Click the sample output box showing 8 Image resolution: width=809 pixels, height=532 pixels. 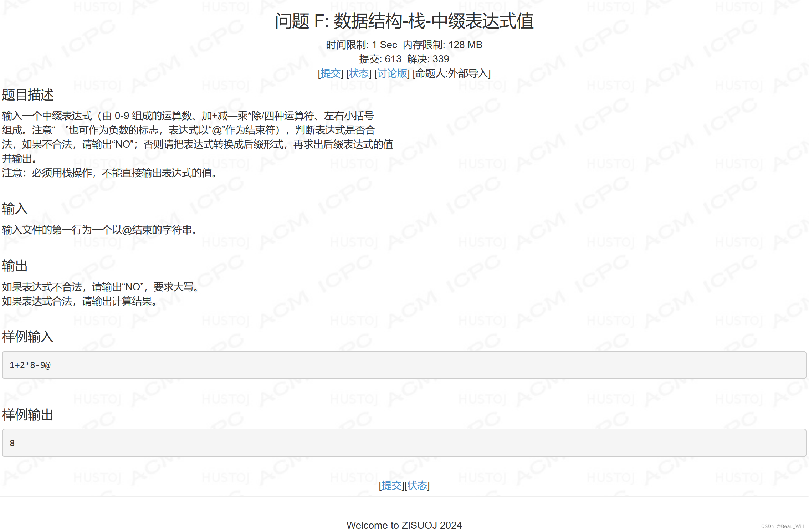point(404,443)
